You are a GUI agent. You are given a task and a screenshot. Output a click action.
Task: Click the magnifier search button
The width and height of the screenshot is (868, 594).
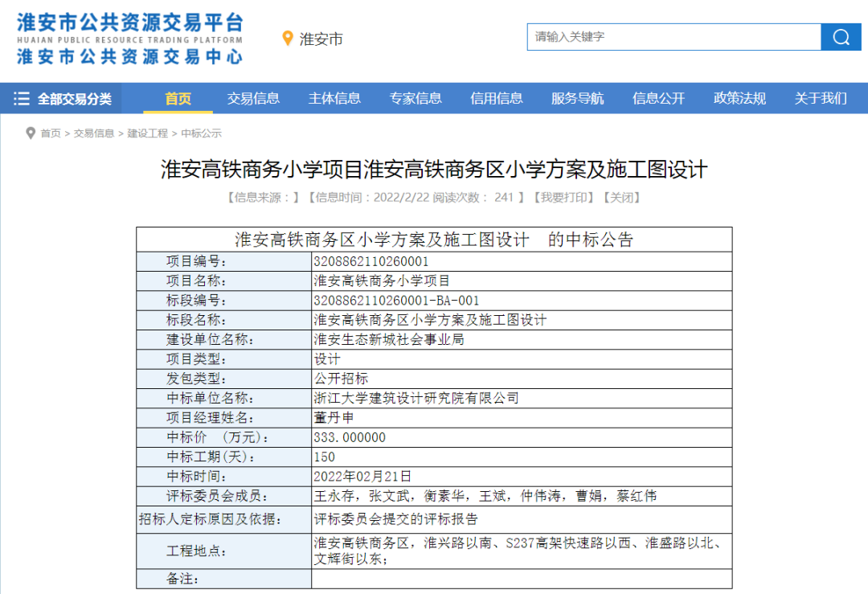coord(841,37)
